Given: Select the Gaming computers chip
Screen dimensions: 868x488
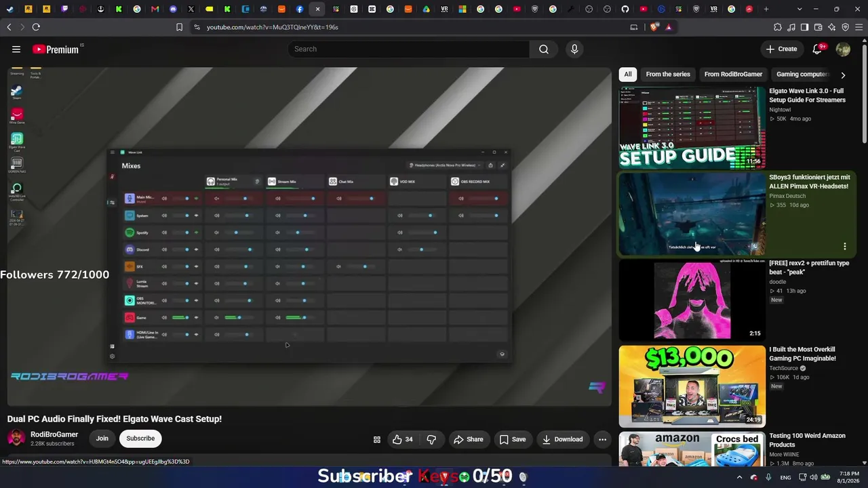Looking at the screenshot, I should (802, 75).
